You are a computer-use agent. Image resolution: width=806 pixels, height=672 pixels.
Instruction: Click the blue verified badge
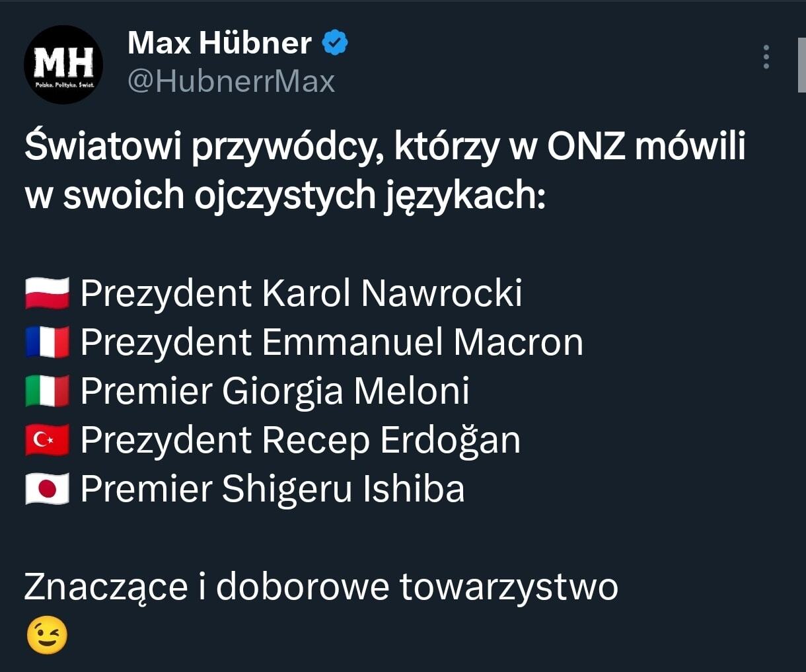[335, 44]
